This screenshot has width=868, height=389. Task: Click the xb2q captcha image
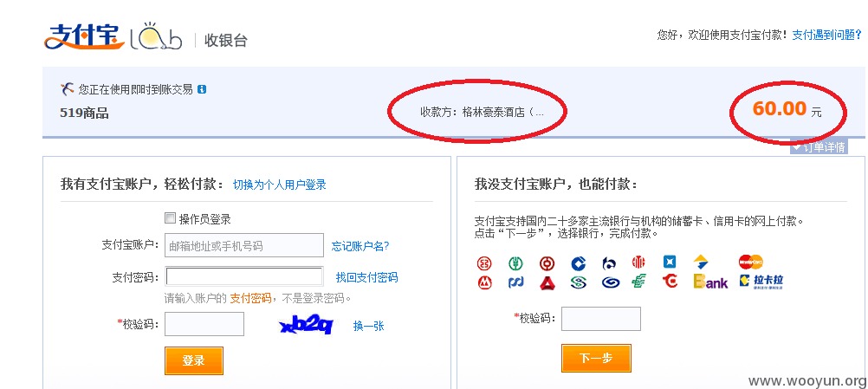tap(307, 326)
